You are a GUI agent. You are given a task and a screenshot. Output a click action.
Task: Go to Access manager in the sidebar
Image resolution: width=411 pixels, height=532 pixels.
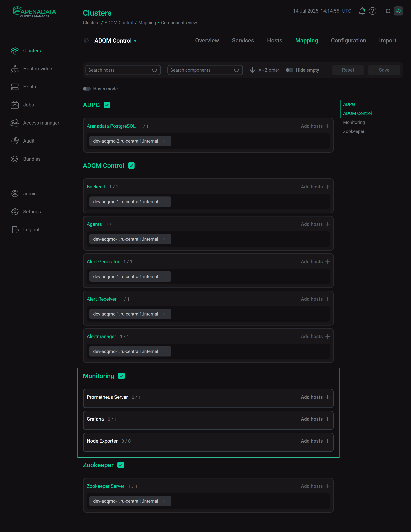tap(41, 123)
